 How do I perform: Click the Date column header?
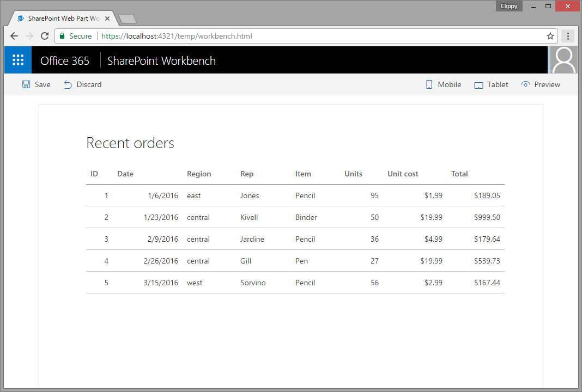pos(125,174)
